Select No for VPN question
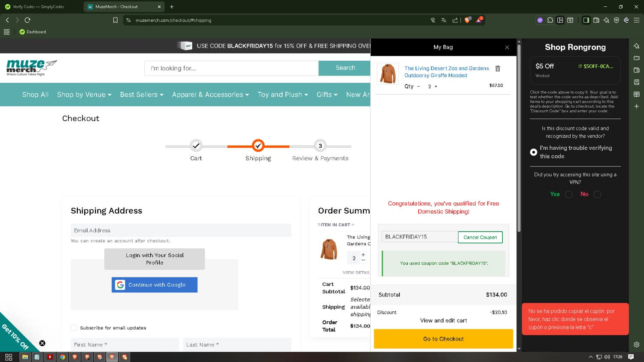 [x=597, y=194]
